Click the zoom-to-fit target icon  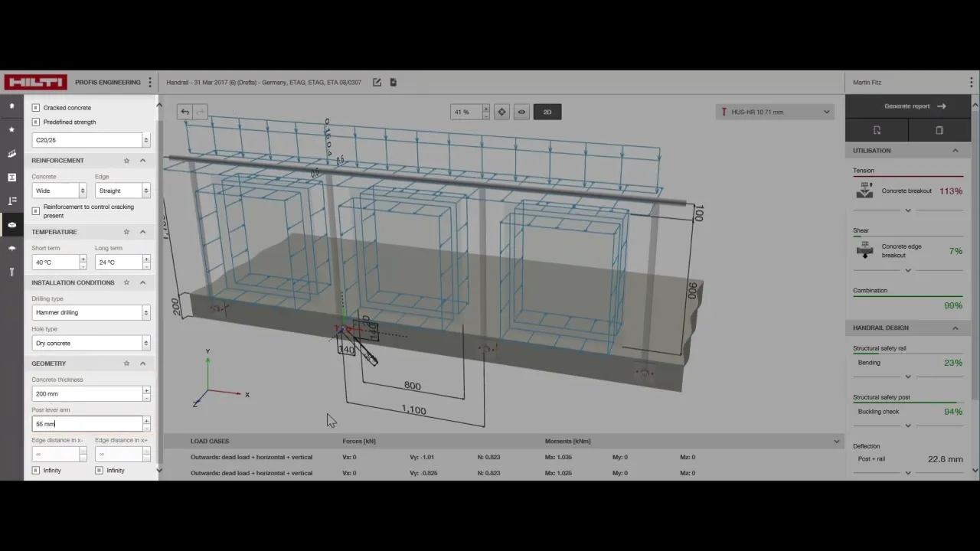[x=501, y=112]
